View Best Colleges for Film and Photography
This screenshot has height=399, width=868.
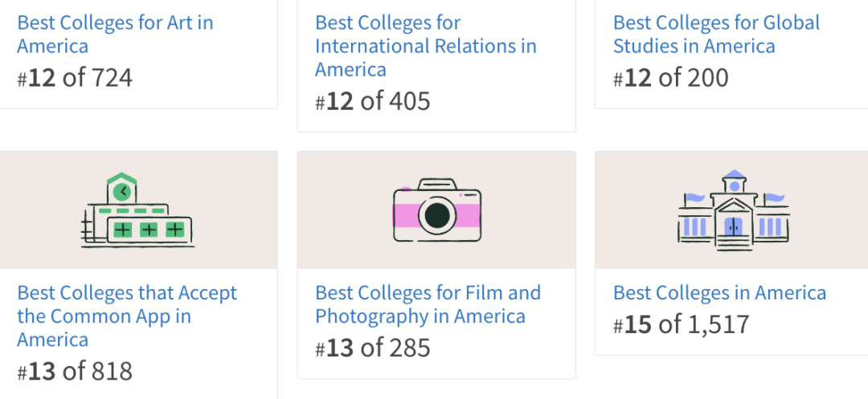[x=428, y=304]
